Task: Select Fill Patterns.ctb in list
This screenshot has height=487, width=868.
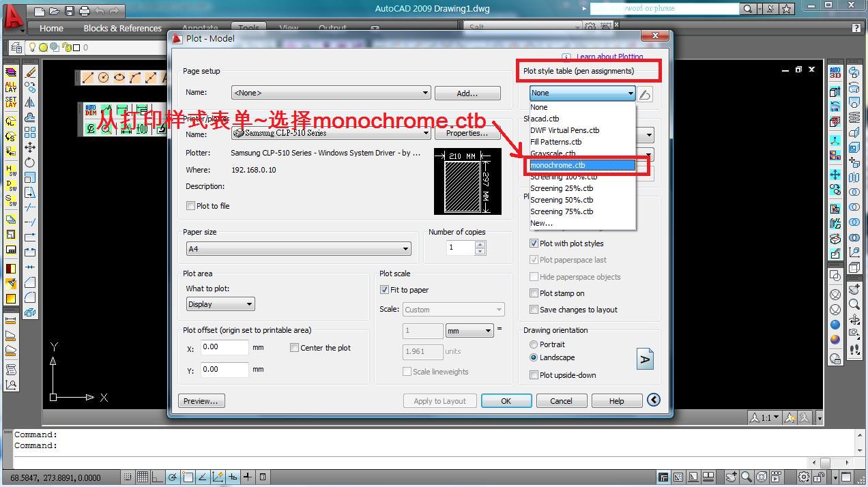Action: 583,142
